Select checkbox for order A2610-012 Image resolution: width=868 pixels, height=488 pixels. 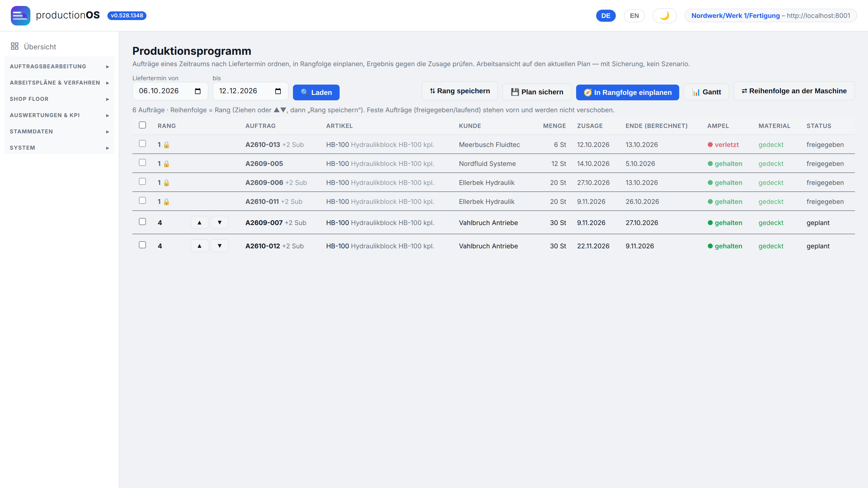tap(142, 245)
